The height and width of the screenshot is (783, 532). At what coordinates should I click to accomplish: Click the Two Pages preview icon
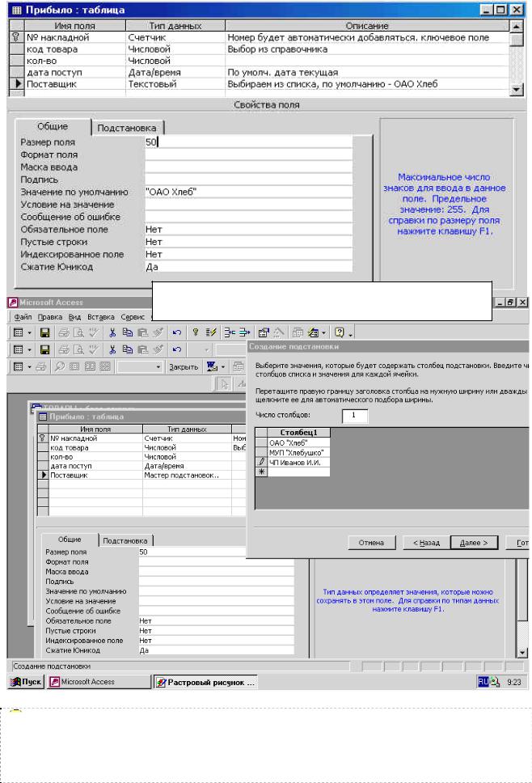pos(90,366)
